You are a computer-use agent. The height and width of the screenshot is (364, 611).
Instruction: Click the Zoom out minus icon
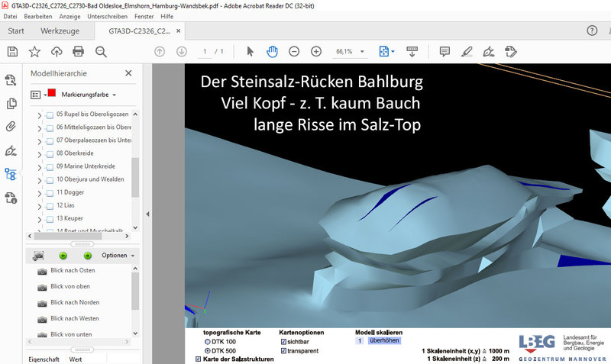[x=294, y=51]
